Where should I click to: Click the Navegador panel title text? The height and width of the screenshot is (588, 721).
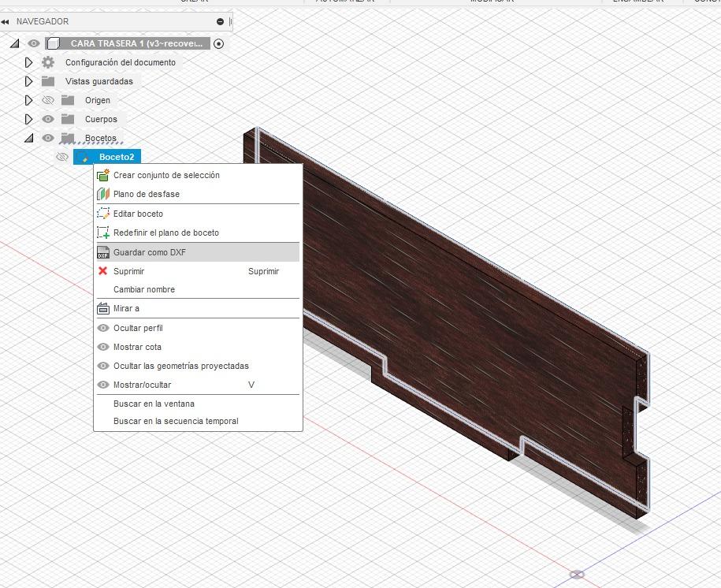coord(43,21)
